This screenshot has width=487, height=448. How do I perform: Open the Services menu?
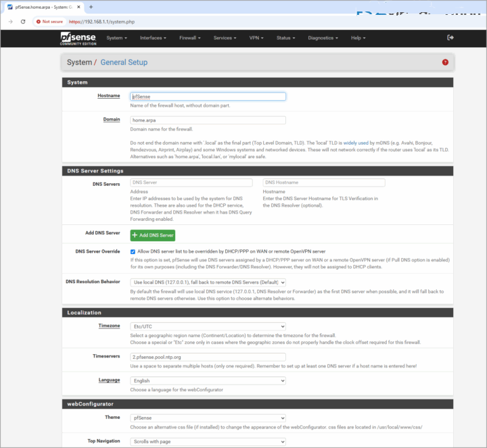pos(225,38)
